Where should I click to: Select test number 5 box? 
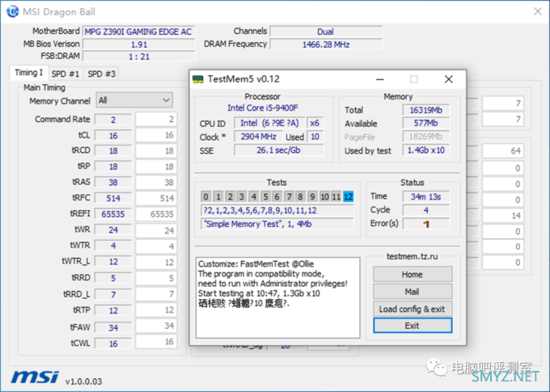click(x=265, y=196)
